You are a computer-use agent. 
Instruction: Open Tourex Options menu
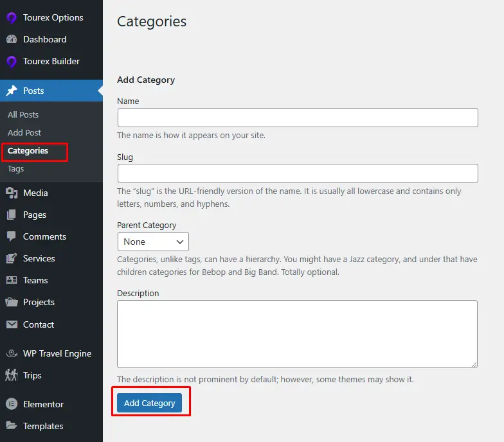pyautogui.click(x=53, y=18)
